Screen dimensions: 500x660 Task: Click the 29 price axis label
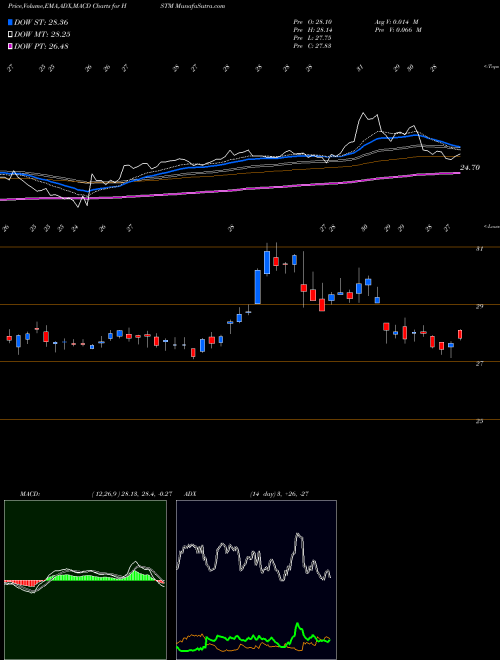point(479,306)
